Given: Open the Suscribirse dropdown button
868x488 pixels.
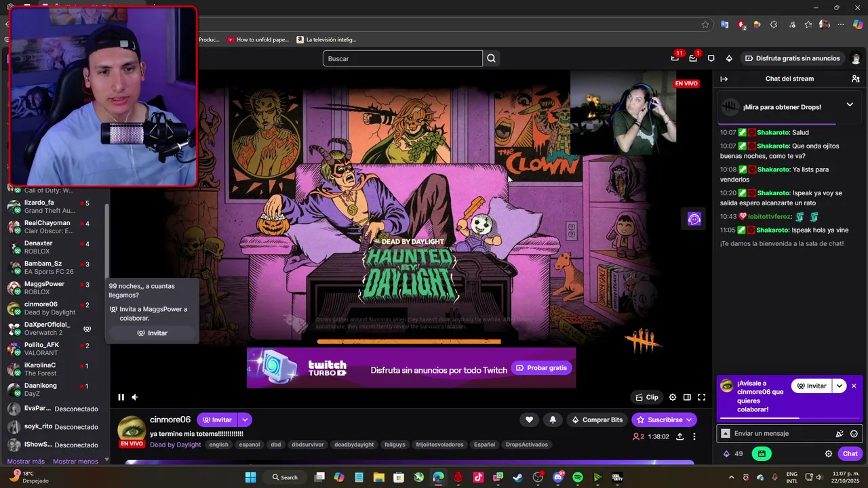Looking at the screenshot, I should pos(664,420).
